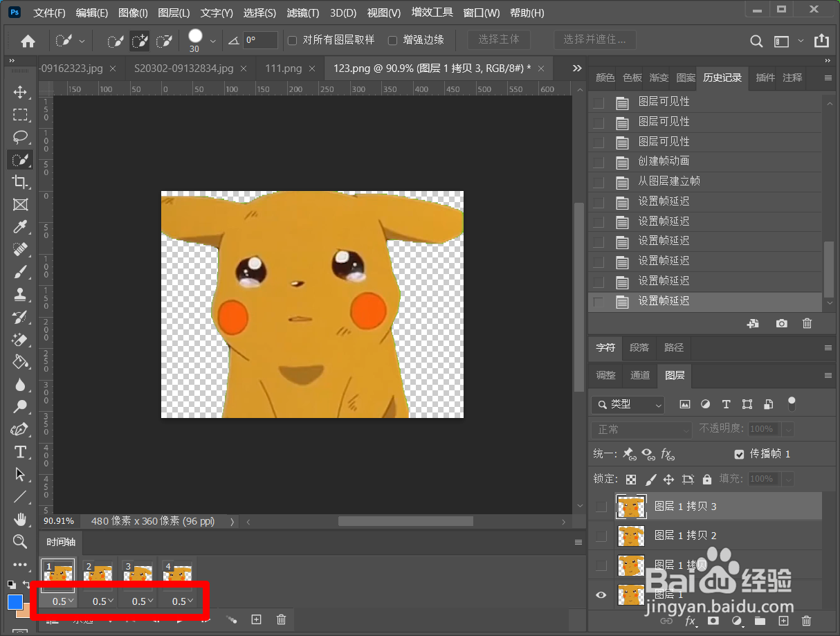This screenshot has width=840, height=636.
Task: Open the 滤镜(T) menu
Action: [302, 12]
